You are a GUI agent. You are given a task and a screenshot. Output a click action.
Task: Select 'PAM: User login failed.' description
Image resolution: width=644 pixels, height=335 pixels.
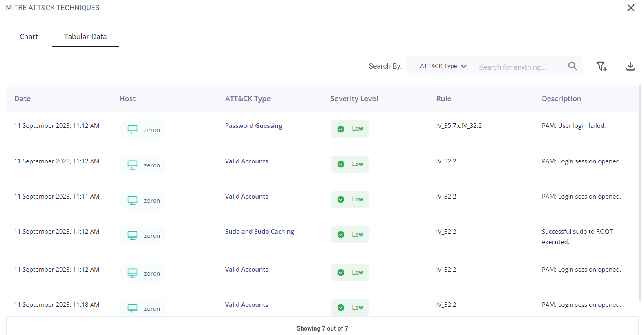[574, 125]
